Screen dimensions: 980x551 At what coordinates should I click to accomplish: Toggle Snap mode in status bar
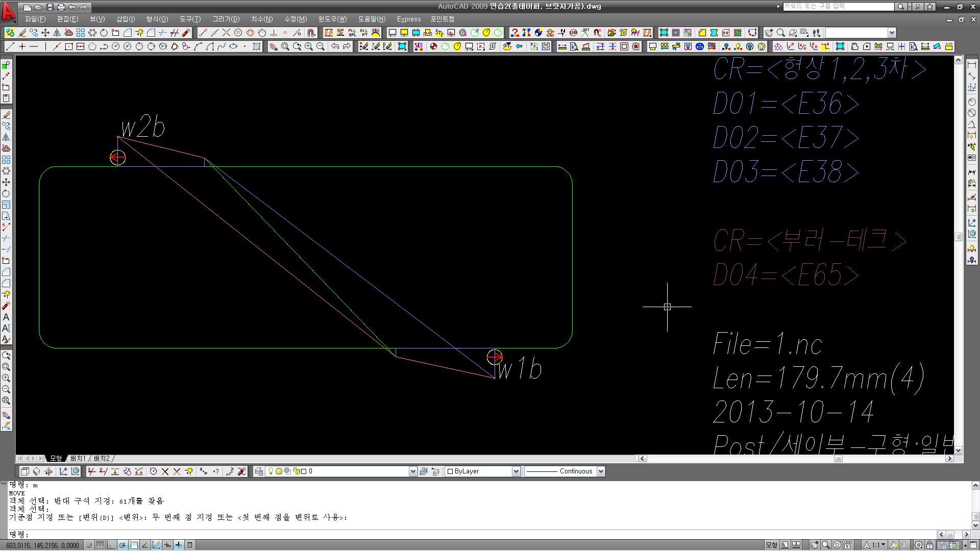coord(89,545)
